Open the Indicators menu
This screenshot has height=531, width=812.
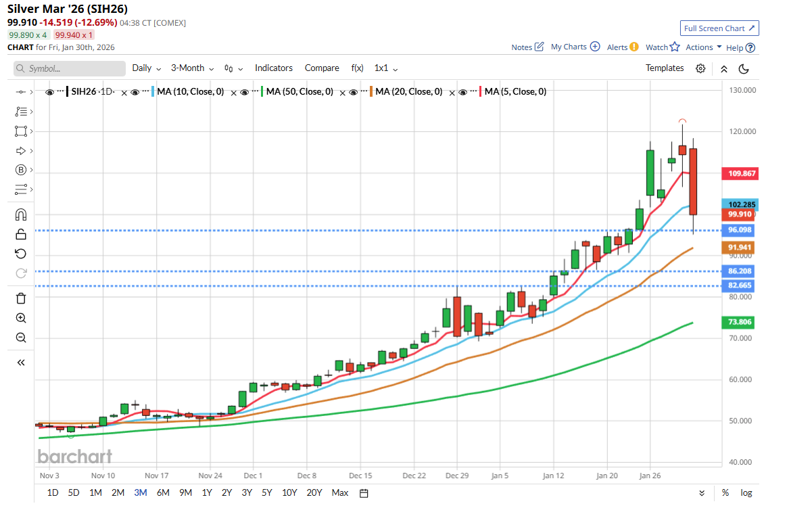click(273, 68)
